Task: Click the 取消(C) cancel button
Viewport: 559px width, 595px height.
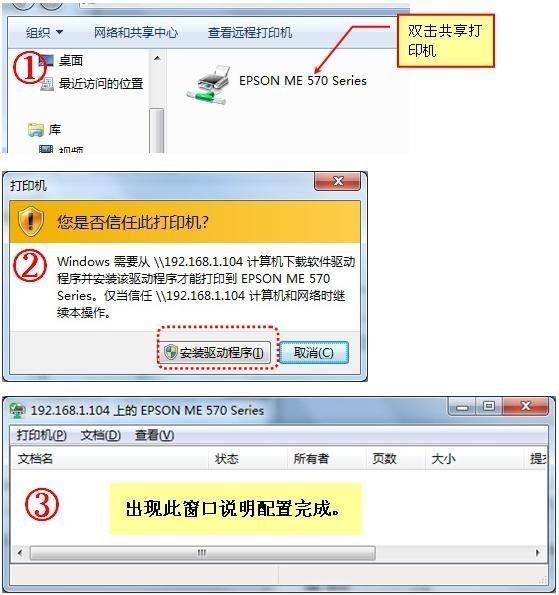Action: [x=314, y=353]
